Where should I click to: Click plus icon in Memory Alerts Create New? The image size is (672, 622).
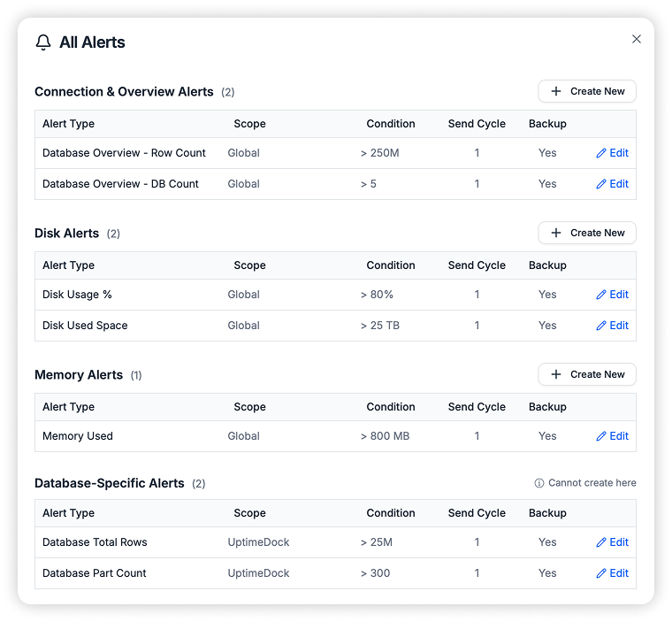pyautogui.click(x=556, y=374)
